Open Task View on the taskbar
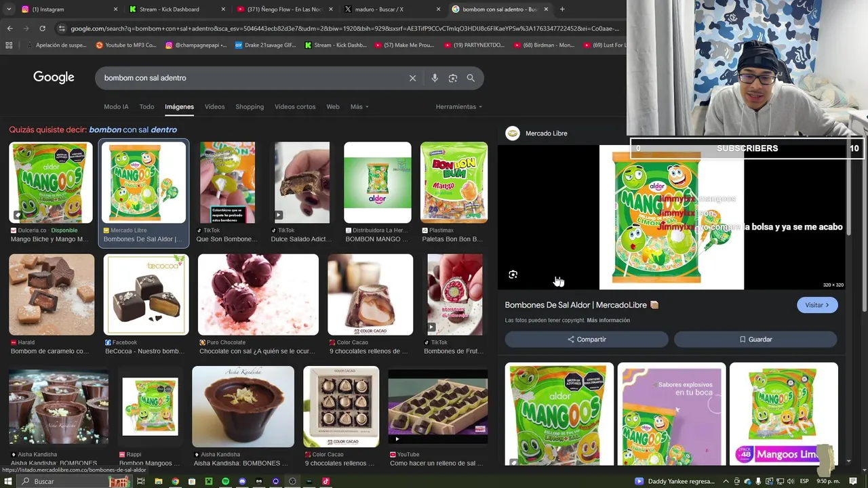The width and height of the screenshot is (868, 488). point(141,481)
